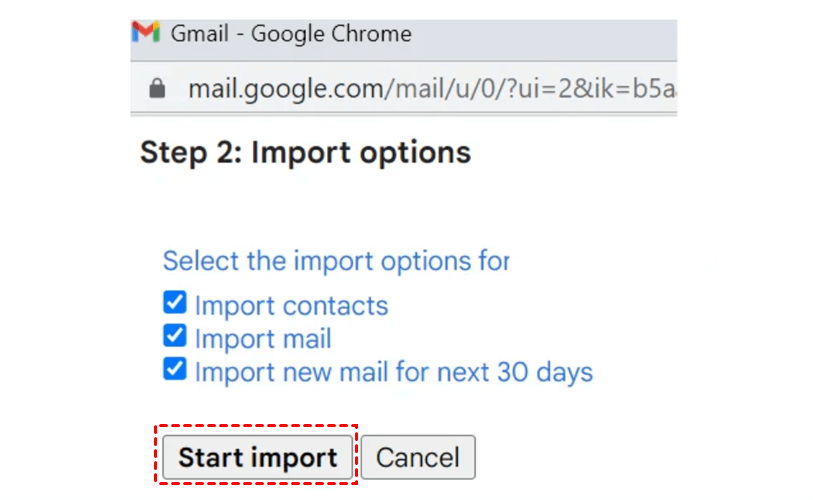Click the 'Gmail - Google Chrome' window title
Image resolution: width=813 pixels, height=500 pixels.
pos(291,33)
